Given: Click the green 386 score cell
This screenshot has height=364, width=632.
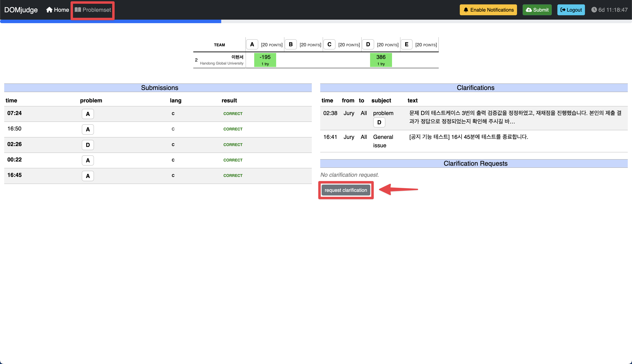Looking at the screenshot, I should (381, 60).
